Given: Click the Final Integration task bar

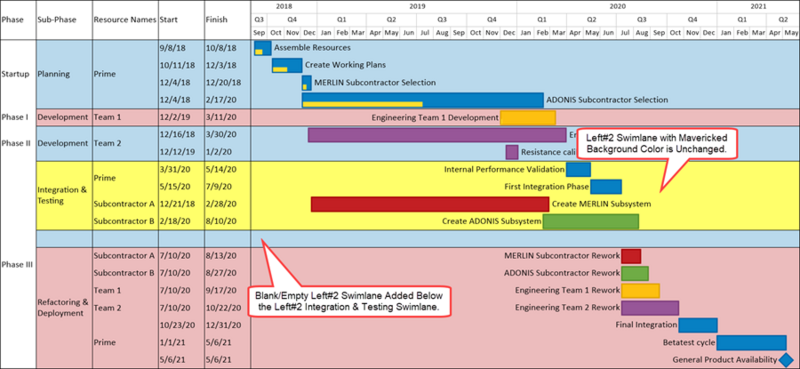Looking at the screenshot, I should (x=698, y=325).
